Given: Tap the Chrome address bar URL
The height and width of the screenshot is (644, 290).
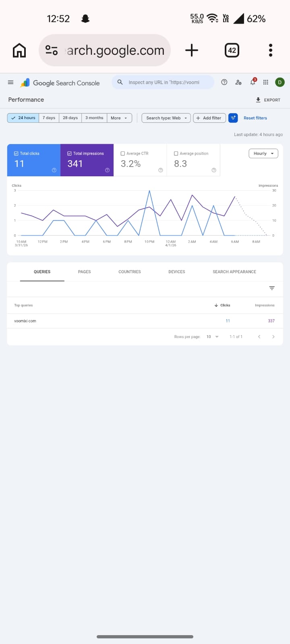Looking at the screenshot, I should pyautogui.click(x=116, y=50).
